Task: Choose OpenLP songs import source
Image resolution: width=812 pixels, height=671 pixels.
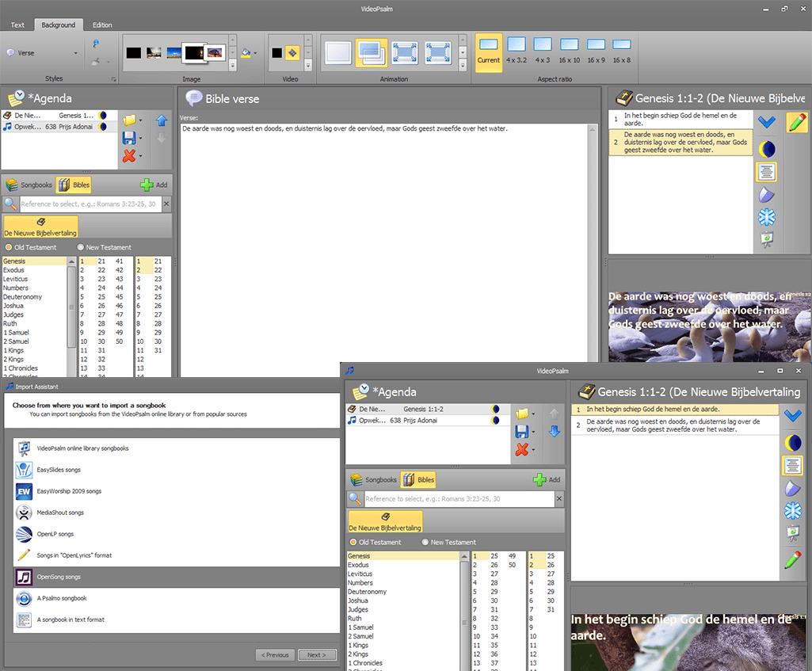Action: tap(176, 534)
